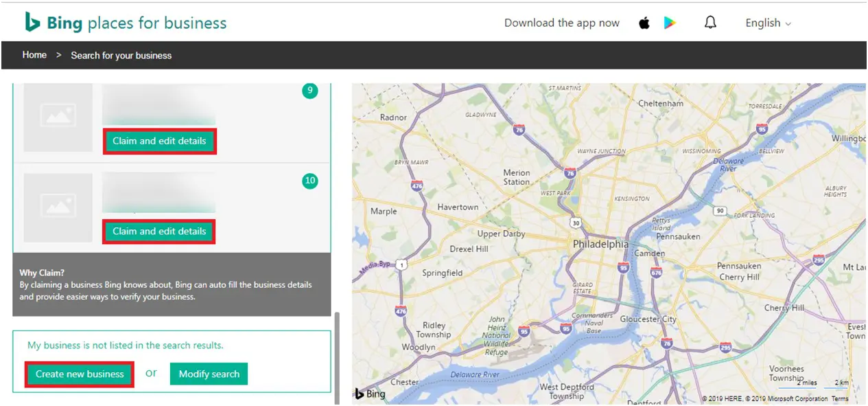Open the map Terms link
The height and width of the screenshot is (406, 868).
(x=840, y=398)
